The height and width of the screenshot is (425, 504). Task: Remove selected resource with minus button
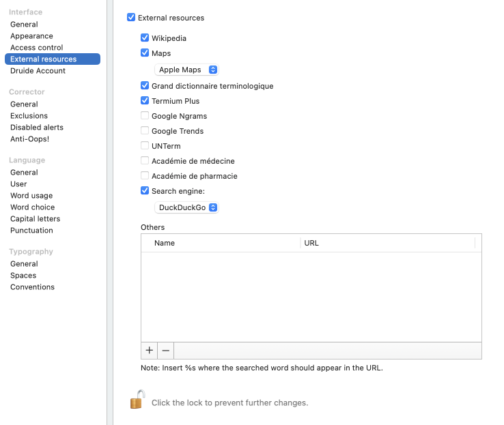click(x=165, y=351)
